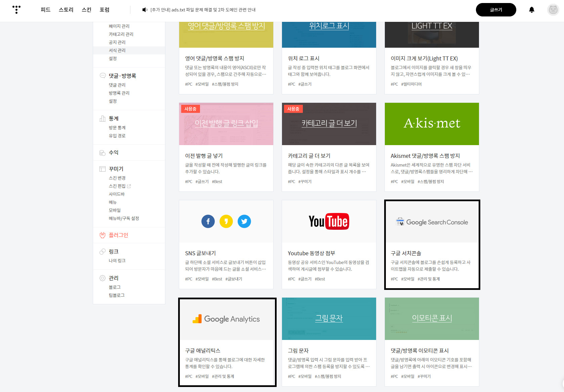Select 서식 관리 in sidebar

click(129, 50)
